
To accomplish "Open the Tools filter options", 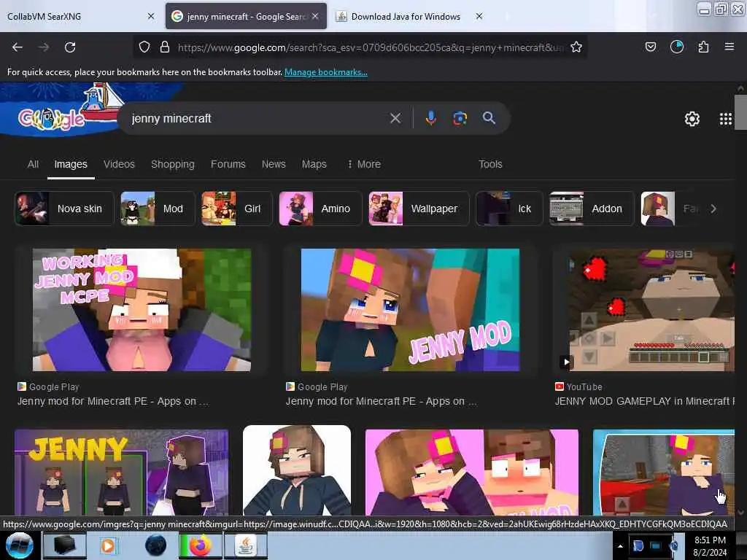I will tap(490, 164).
